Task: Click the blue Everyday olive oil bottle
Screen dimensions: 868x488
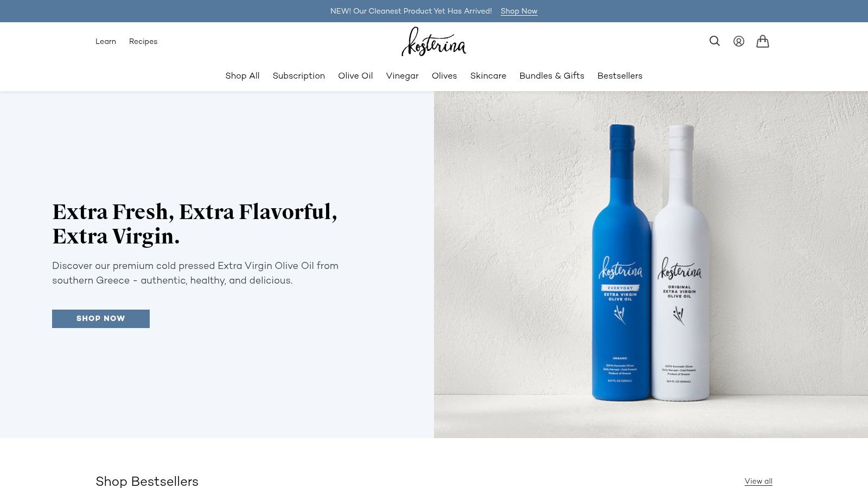Action: tap(621, 263)
